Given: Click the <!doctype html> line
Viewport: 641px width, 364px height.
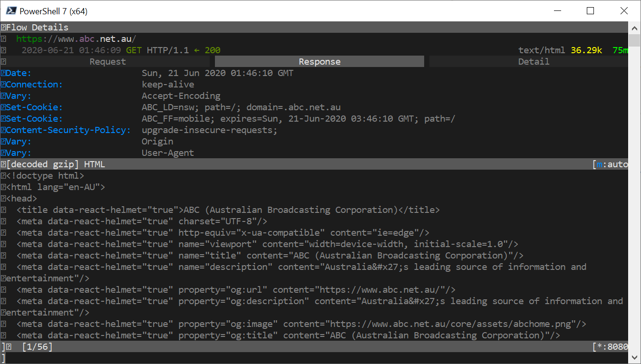Looking at the screenshot, I should (x=45, y=176).
